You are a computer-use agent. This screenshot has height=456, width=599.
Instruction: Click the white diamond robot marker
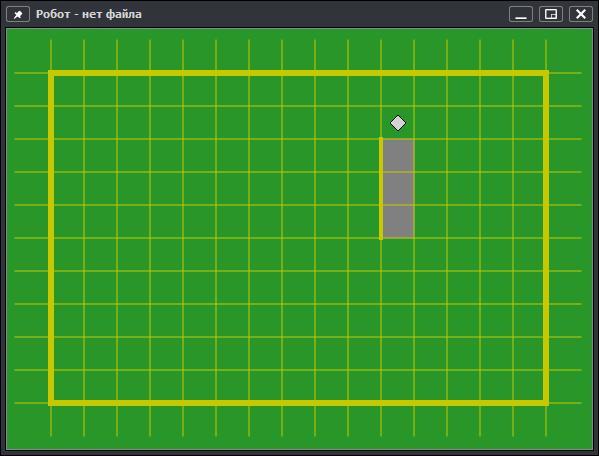pos(398,123)
